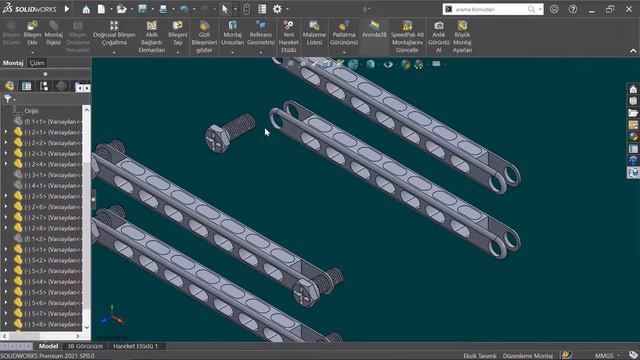Click the Help question mark icon
The image size is (640, 360).
(x=573, y=9)
